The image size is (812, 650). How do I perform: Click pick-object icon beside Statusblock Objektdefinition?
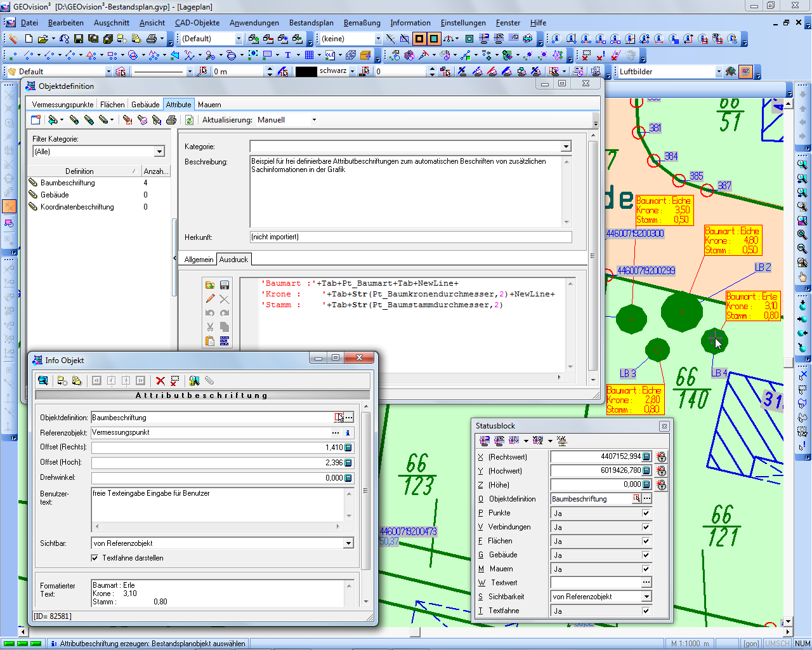(x=636, y=499)
